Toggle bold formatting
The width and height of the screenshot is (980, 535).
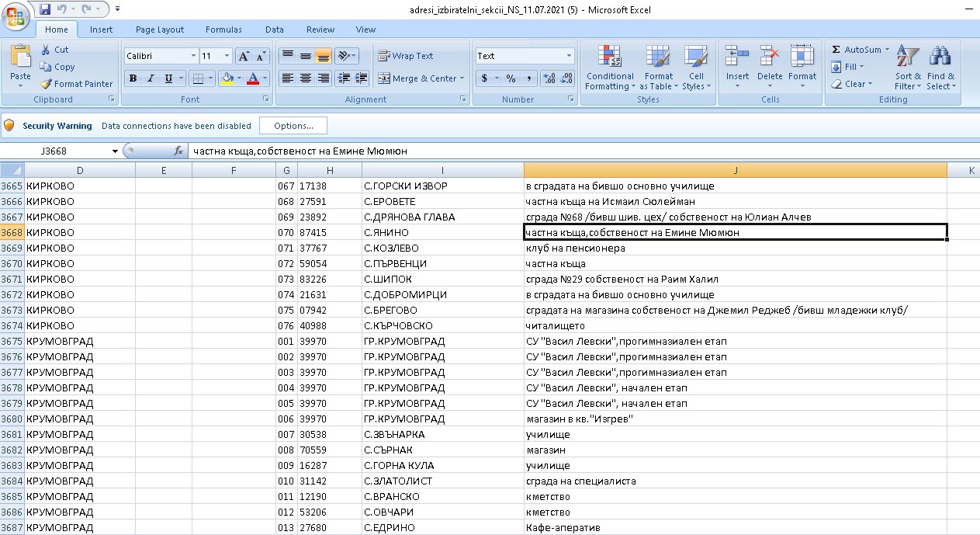133,78
